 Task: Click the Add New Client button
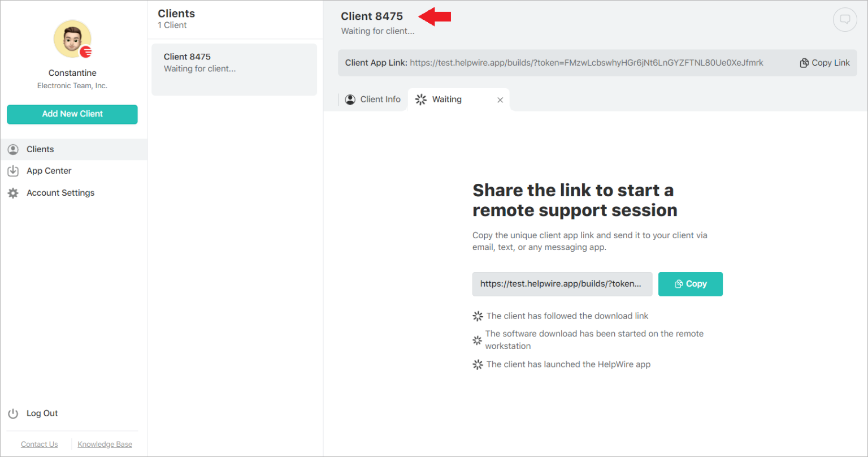(x=72, y=114)
